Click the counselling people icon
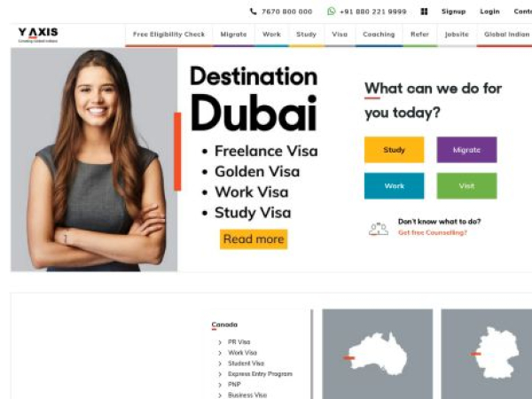Image resolution: width=532 pixels, height=399 pixels. click(379, 229)
